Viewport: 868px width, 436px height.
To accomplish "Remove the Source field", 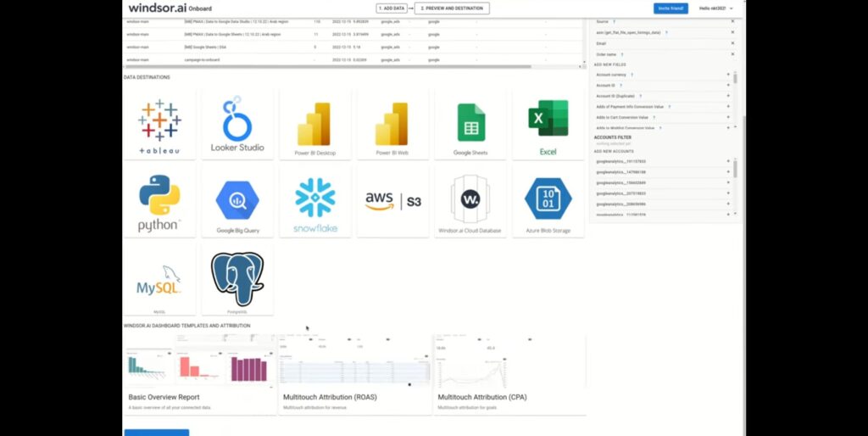I will coord(732,21).
